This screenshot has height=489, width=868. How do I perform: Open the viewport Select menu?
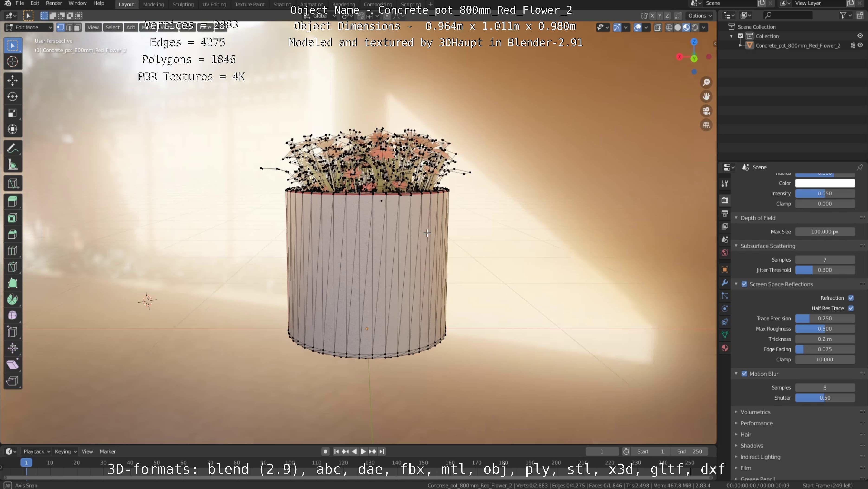[113, 28]
